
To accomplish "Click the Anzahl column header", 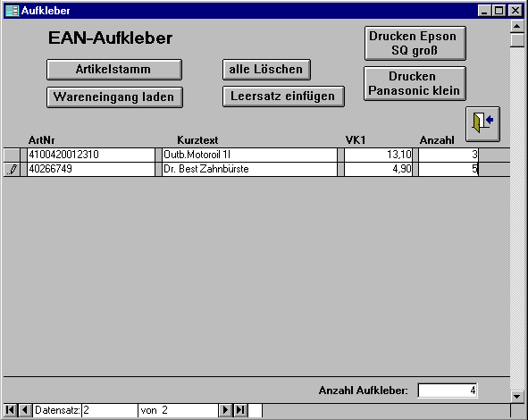I will click(437, 140).
